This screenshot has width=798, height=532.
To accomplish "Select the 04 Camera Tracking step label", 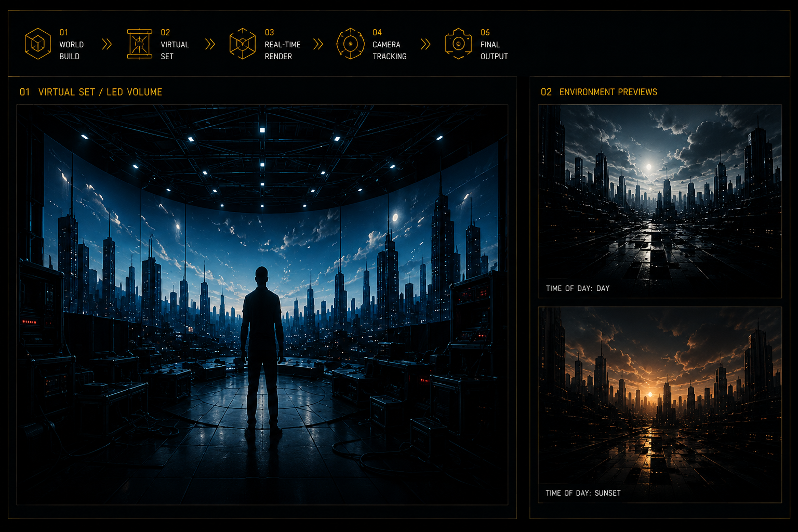I will [390, 44].
